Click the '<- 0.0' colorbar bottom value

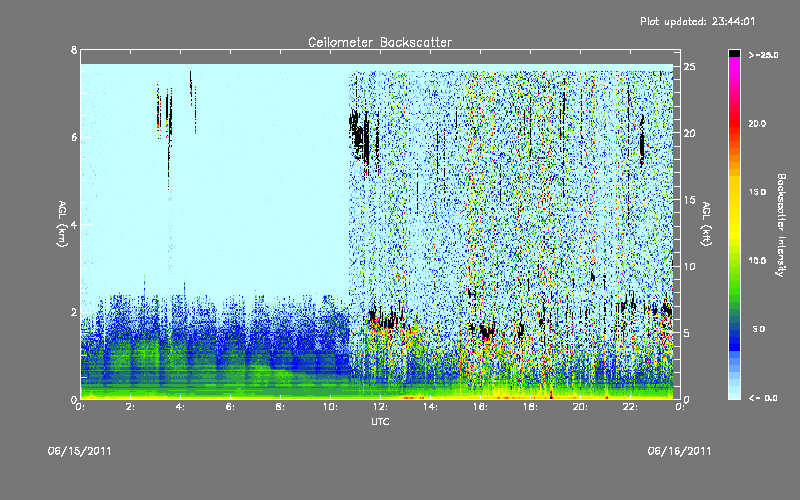763,398
